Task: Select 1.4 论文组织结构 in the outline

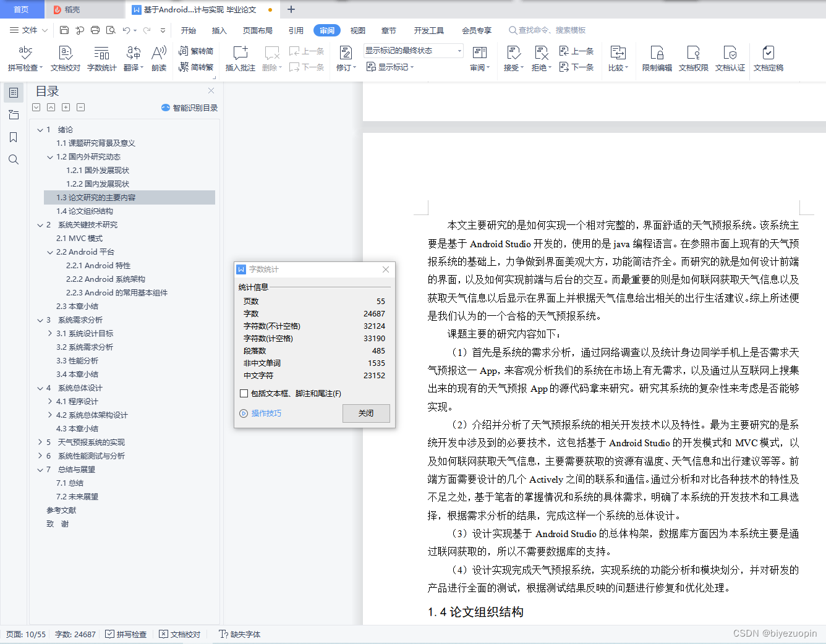Action: coord(85,211)
